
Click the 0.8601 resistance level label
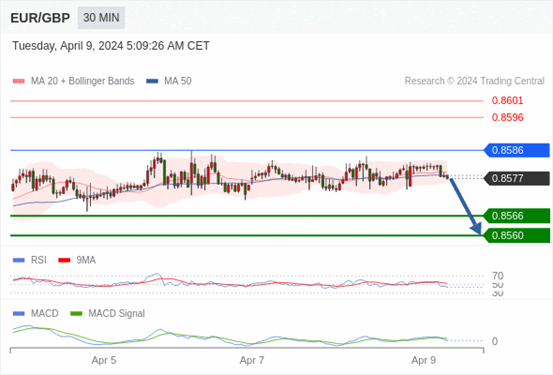click(x=508, y=101)
